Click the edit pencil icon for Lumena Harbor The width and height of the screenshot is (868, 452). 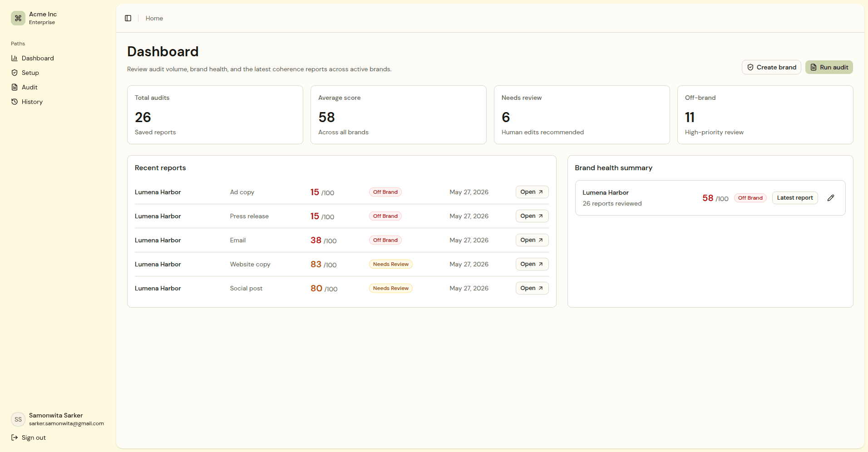(x=831, y=198)
